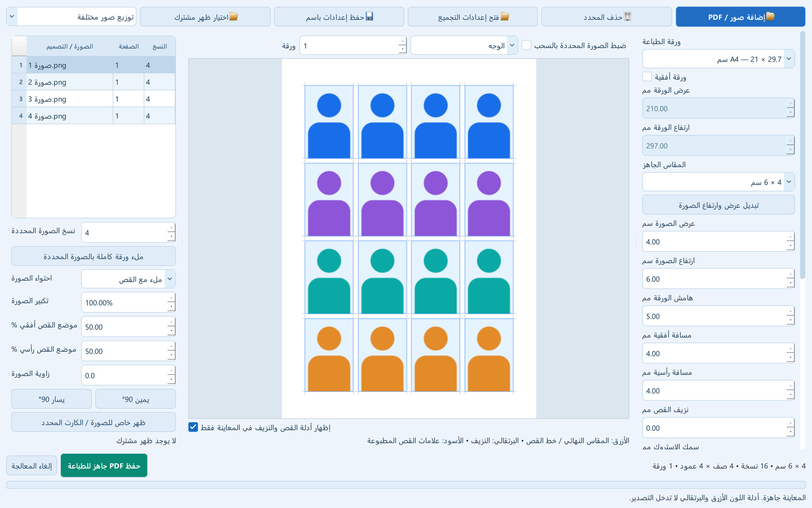The width and height of the screenshot is (812, 508).
Task: Rotate image with يسار 90° button
Action: click(x=51, y=399)
